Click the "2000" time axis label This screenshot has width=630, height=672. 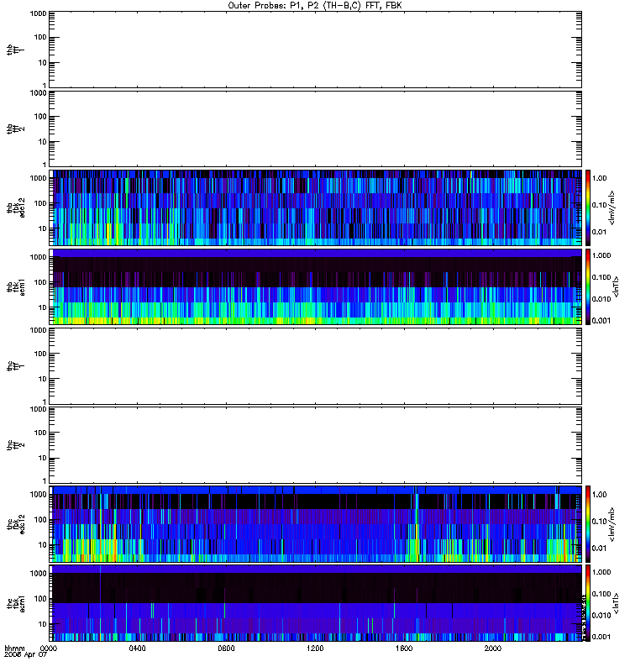(493, 648)
